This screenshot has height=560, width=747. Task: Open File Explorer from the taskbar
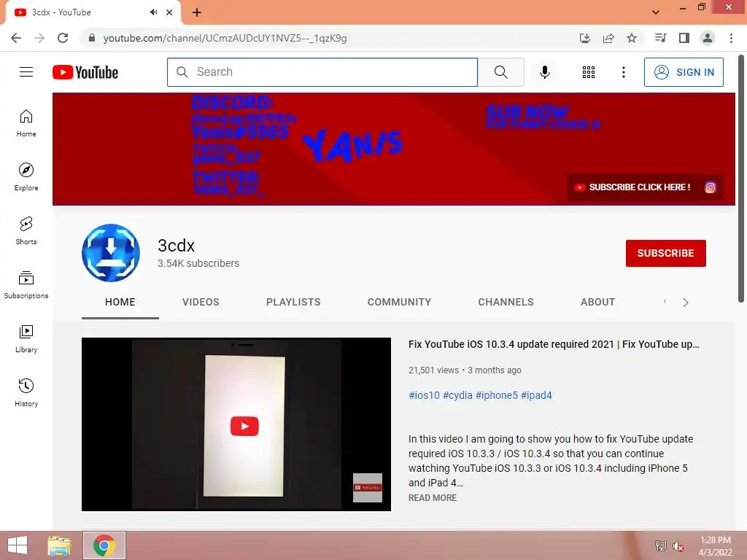pos(59,545)
